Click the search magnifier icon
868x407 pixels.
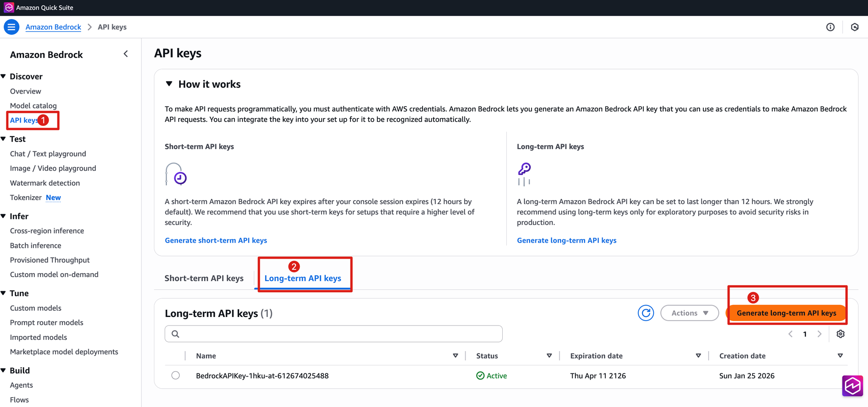click(175, 334)
